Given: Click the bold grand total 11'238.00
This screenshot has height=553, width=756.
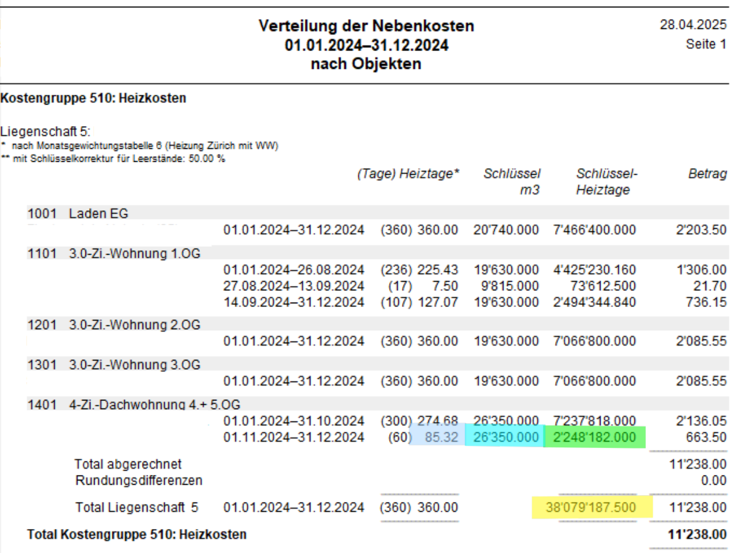Looking at the screenshot, I should [697, 535].
